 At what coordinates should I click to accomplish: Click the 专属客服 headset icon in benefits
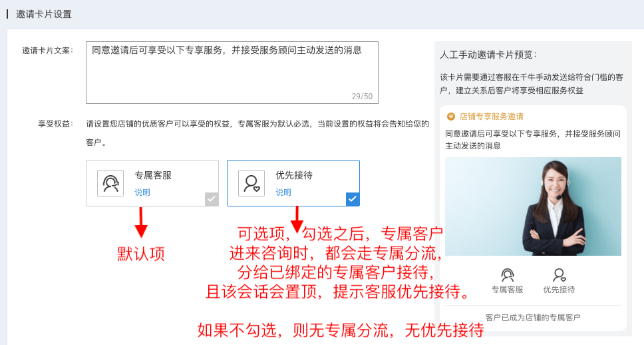[x=110, y=183]
